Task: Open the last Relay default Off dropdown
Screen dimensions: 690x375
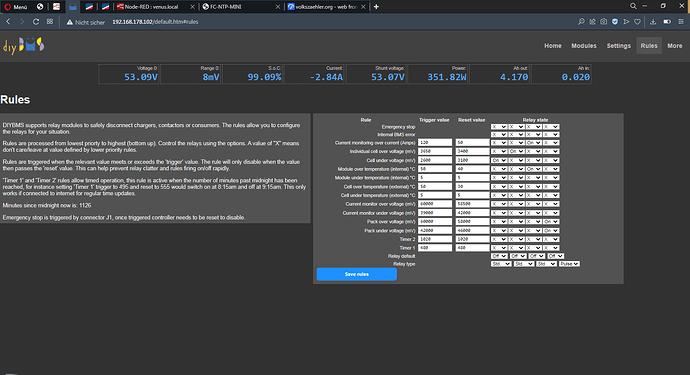Action: (x=556, y=256)
